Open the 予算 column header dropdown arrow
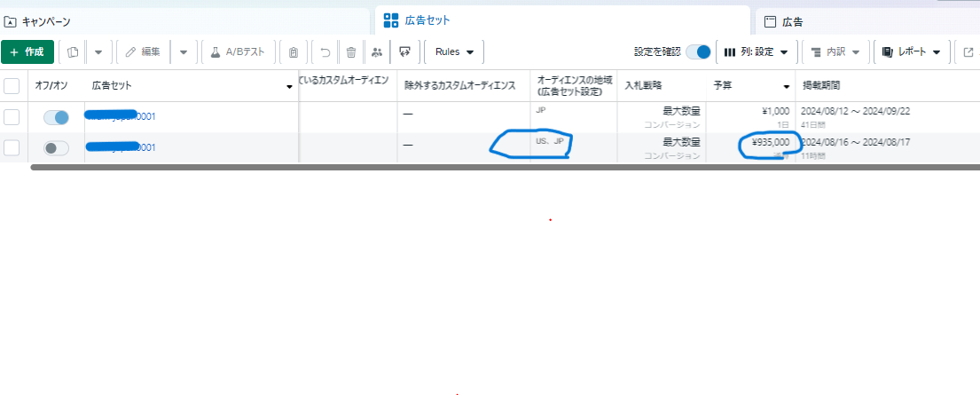 pyautogui.click(x=787, y=86)
